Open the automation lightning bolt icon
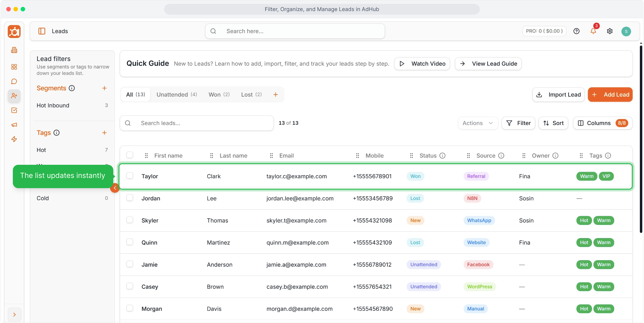The image size is (644, 323). (x=14, y=139)
